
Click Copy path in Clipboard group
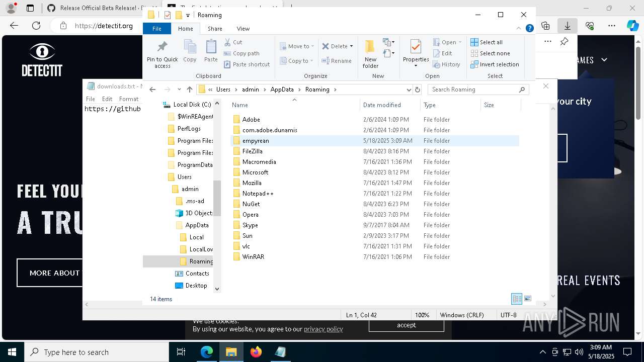point(242,53)
